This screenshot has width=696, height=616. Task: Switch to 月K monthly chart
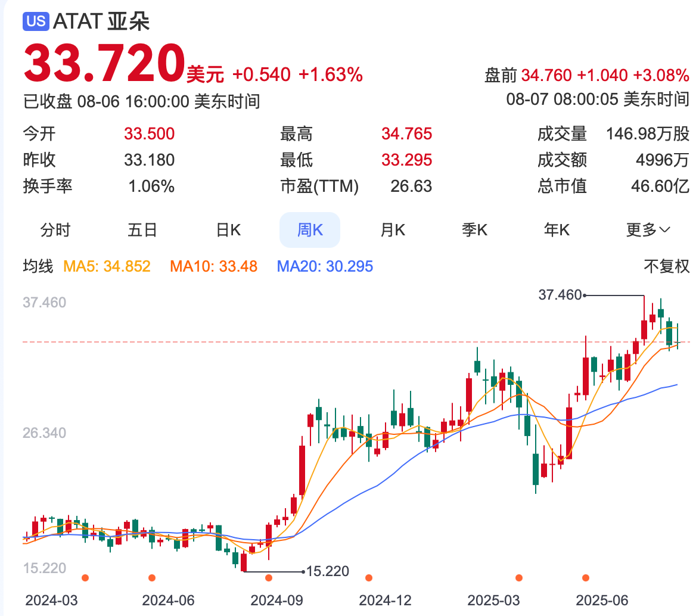(x=393, y=230)
